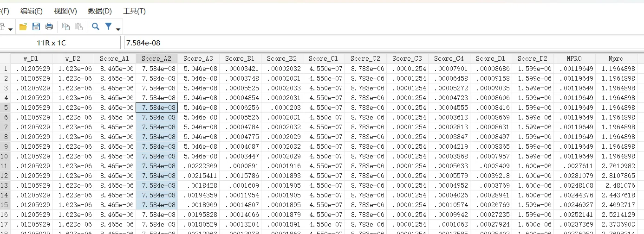Open the 数据(D) menu
The height and width of the screenshot is (234, 644).
(x=100, y=11)
